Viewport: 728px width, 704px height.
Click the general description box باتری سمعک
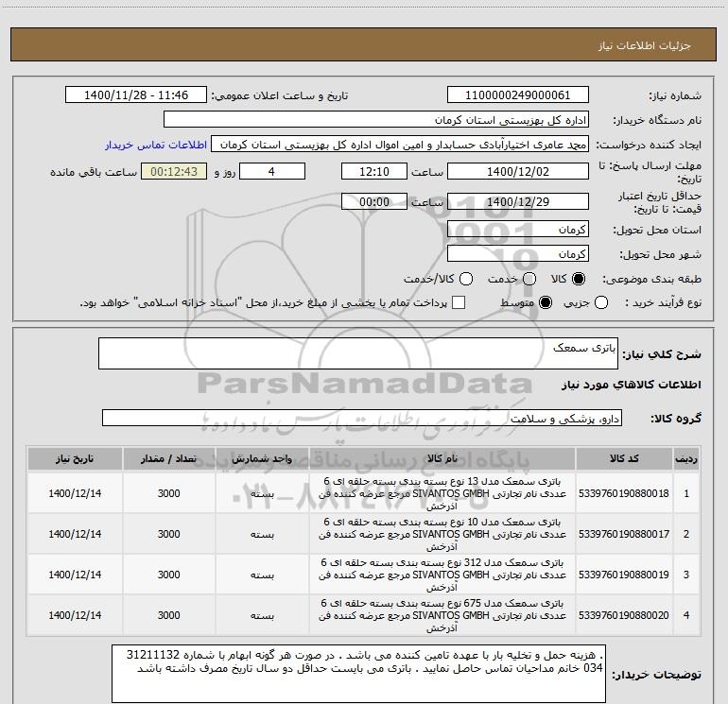click(358, 353)
